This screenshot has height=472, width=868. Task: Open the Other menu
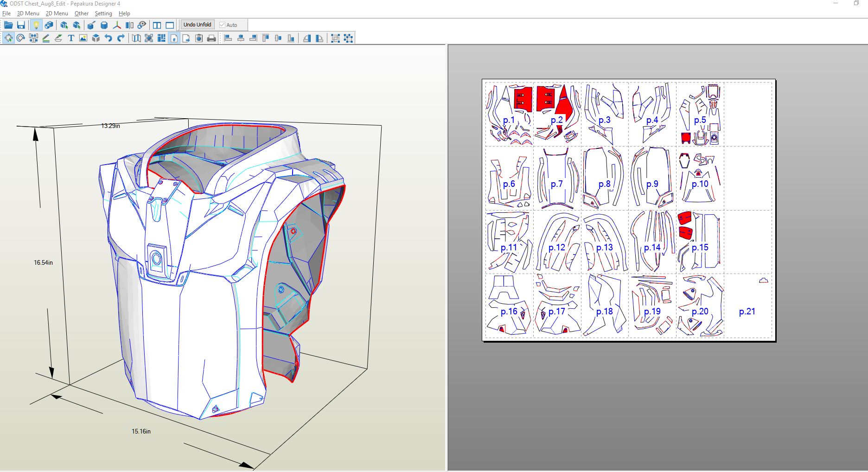pyautogui.click(x=82, y=13)
